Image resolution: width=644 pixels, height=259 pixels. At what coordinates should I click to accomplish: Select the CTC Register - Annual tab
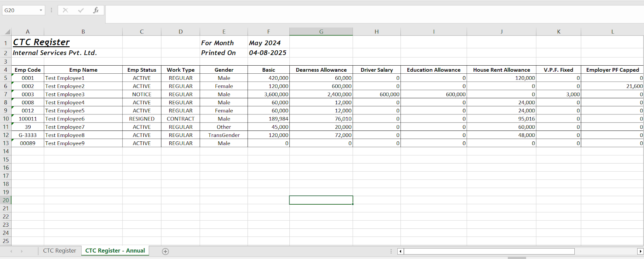click(115, 251)
